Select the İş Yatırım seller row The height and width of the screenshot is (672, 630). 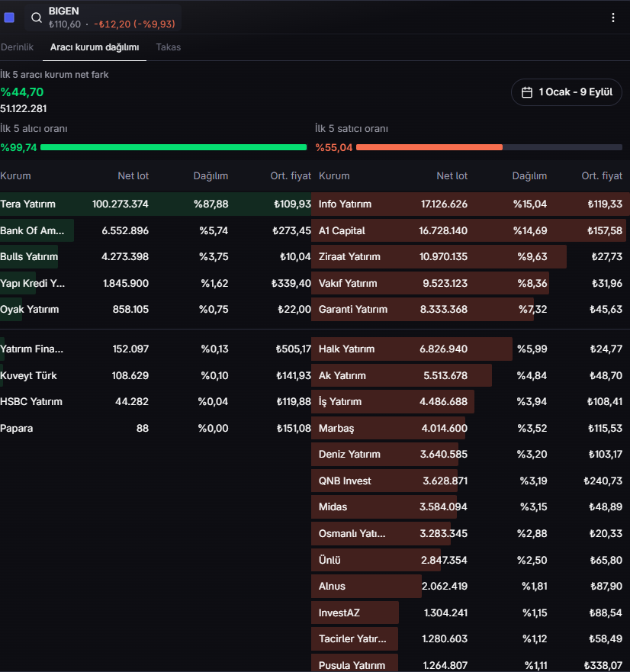click(471, 401)
